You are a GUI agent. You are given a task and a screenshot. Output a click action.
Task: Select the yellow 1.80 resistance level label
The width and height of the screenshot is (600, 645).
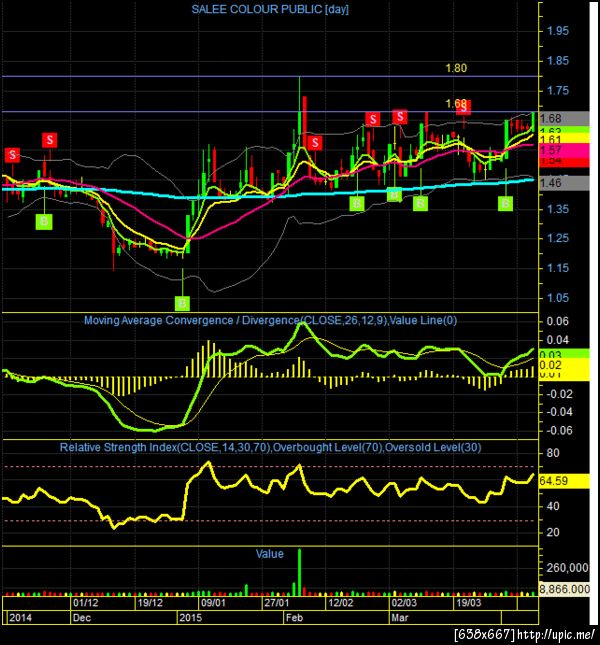tap(456, 68)
